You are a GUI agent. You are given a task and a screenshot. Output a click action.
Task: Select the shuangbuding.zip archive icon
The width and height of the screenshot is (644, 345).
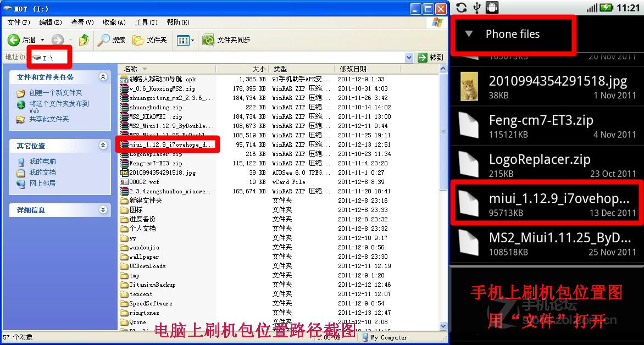pyautogui.click(x=124, y=107)
